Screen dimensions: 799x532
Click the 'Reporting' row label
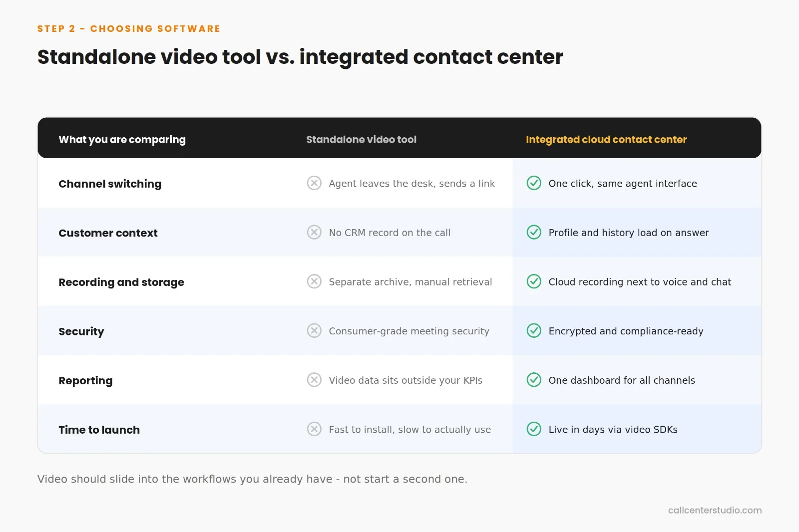click(x=85, y=381)
